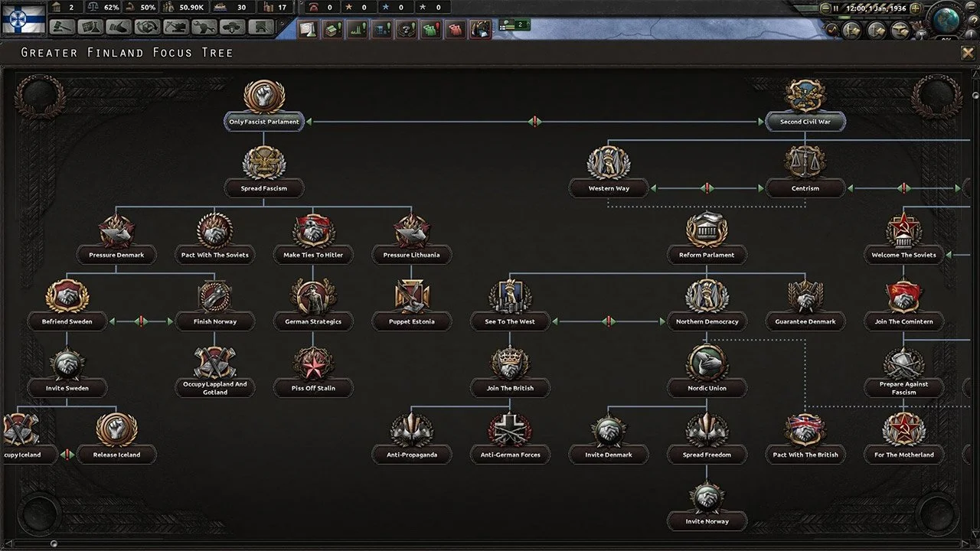
Task: Open the Trade handshake button
Action: click(x=119, y=27)
